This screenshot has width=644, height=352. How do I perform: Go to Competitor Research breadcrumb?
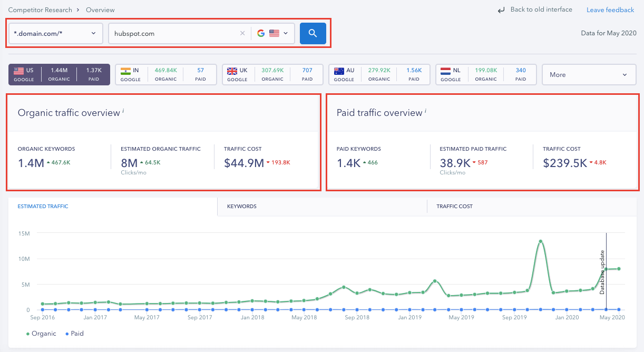(41, 10)
